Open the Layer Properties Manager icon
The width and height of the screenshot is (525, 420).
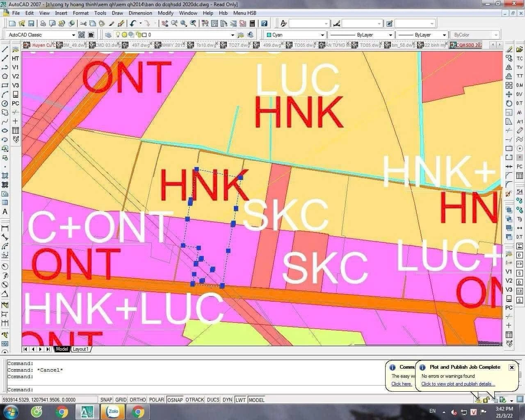pyautogui.click(x=108, y=35)
